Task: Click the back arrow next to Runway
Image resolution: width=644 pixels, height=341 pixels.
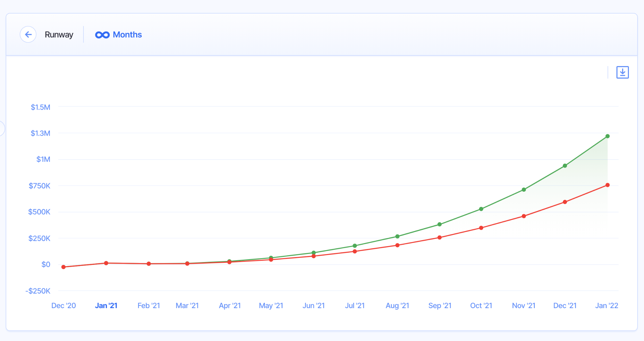Action: [x=28, y=34]
